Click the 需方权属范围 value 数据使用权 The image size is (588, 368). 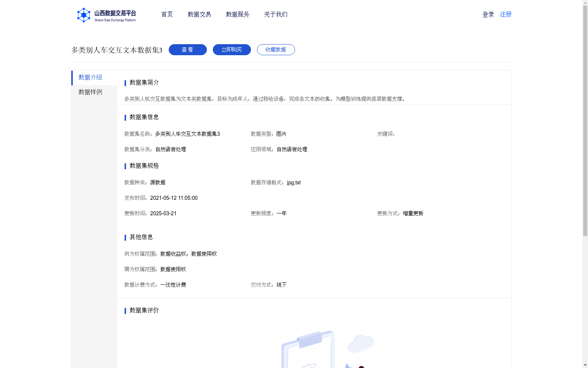173,269
